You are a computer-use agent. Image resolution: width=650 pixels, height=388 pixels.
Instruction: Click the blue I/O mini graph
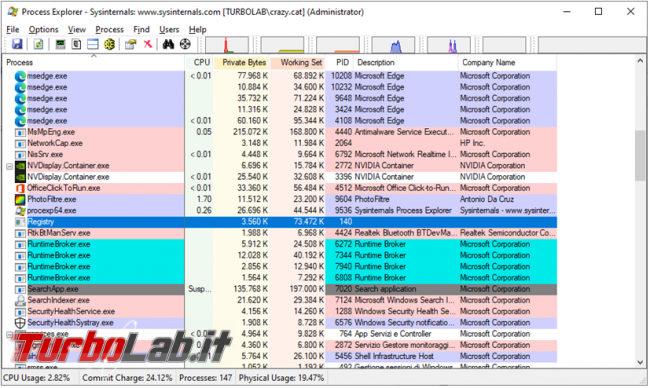pyautogui.click(x=393, y=45)
